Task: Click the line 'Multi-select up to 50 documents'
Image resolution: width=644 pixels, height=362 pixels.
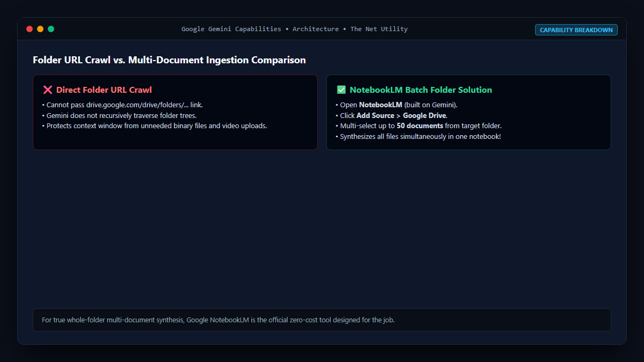Action: click(x=419, y=126)
